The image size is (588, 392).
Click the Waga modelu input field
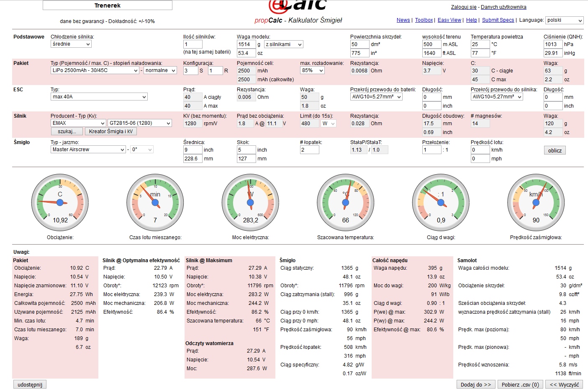[246, 44]
